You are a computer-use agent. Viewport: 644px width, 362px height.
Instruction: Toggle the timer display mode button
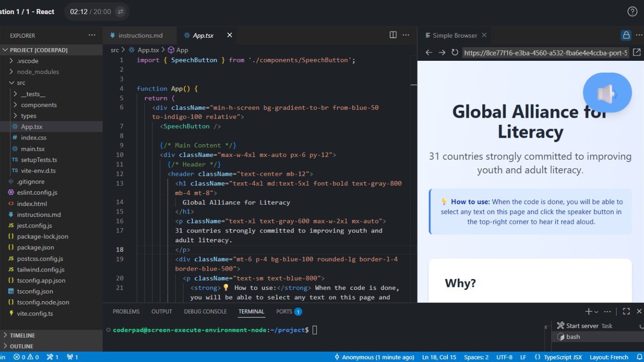120,11
